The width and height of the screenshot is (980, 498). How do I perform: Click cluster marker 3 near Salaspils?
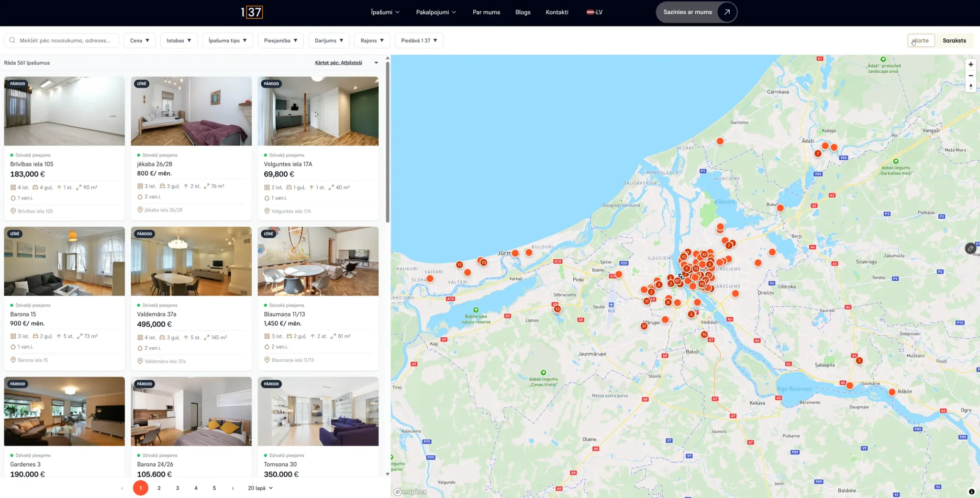point(859,361)
